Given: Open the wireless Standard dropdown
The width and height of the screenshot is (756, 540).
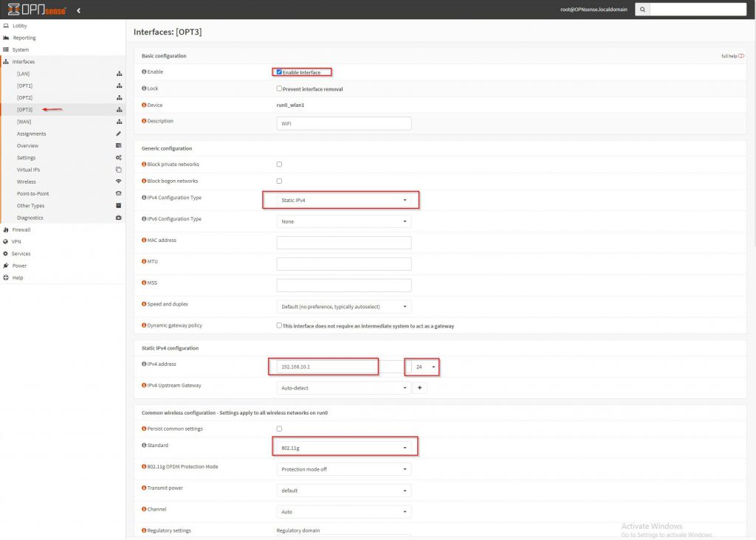Looking at the screenshot, I should tap(343, 446).
